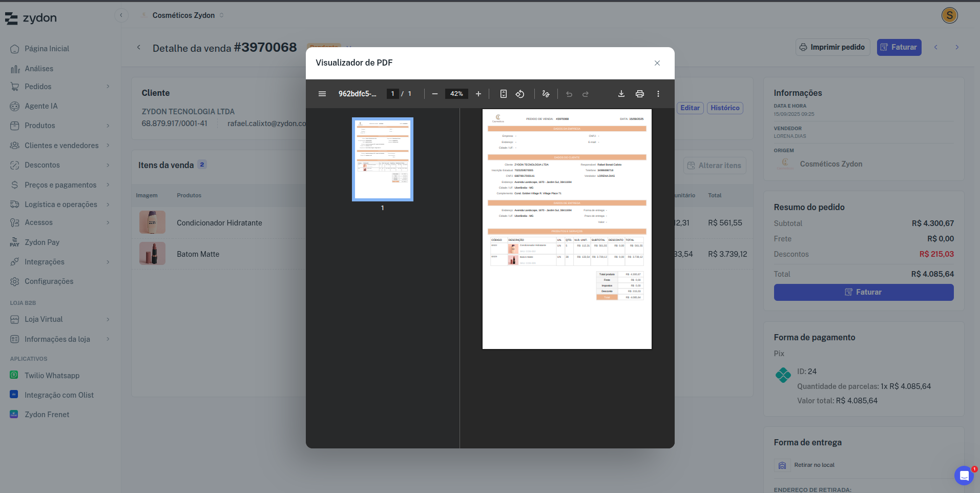This screenshot has height=493, width=980.
Task: Open the user avatar S menu
Action: (x=950, y=15)
